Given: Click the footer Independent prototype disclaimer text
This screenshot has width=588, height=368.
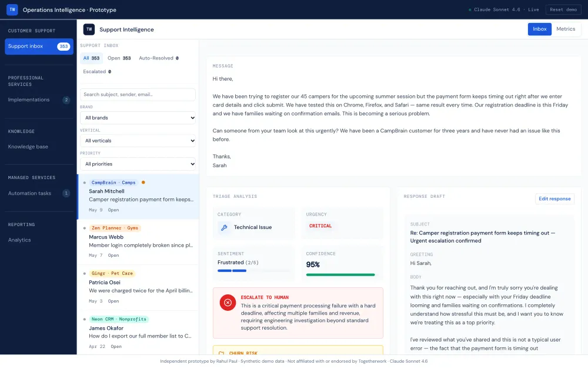Looking at the screenshot, I should tap(293, 362).
